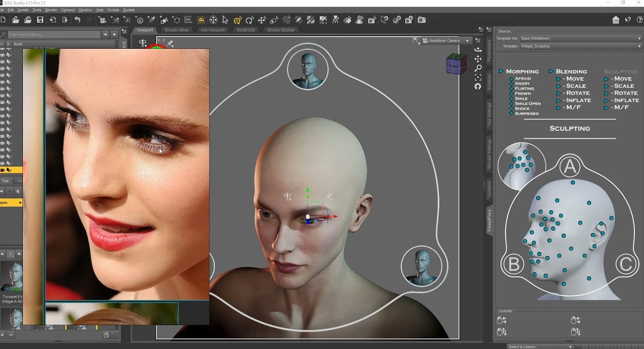Toggle visibility eye of highlighted scene node
Image resolution: width=644 pixels, height=349 pixels.
click(3, 170)
